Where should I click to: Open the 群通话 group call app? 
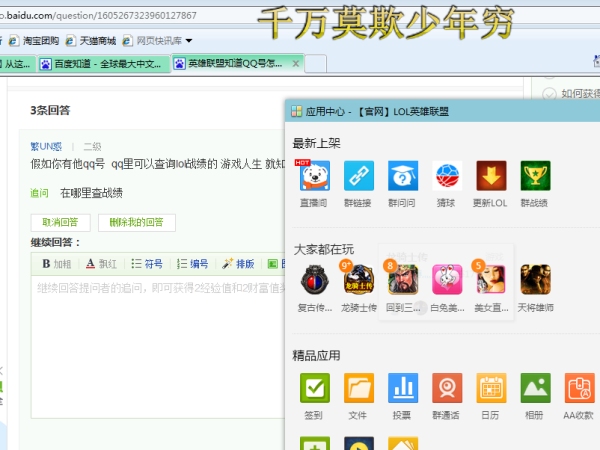447,388
